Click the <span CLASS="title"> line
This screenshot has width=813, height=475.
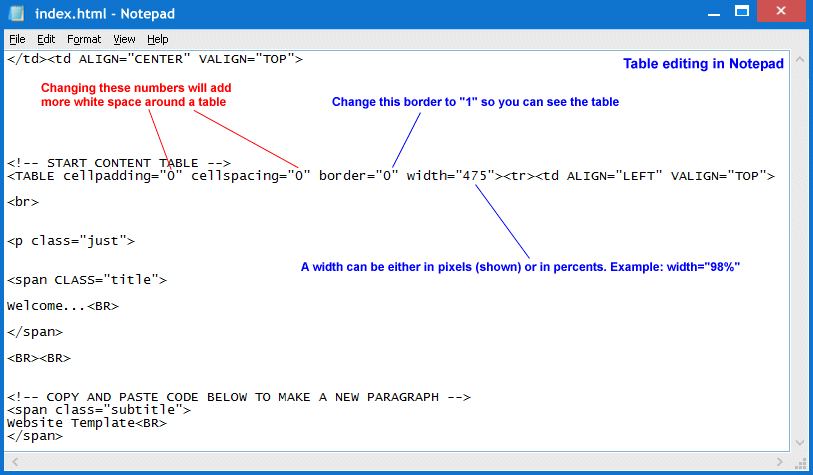tap(87, 280)
